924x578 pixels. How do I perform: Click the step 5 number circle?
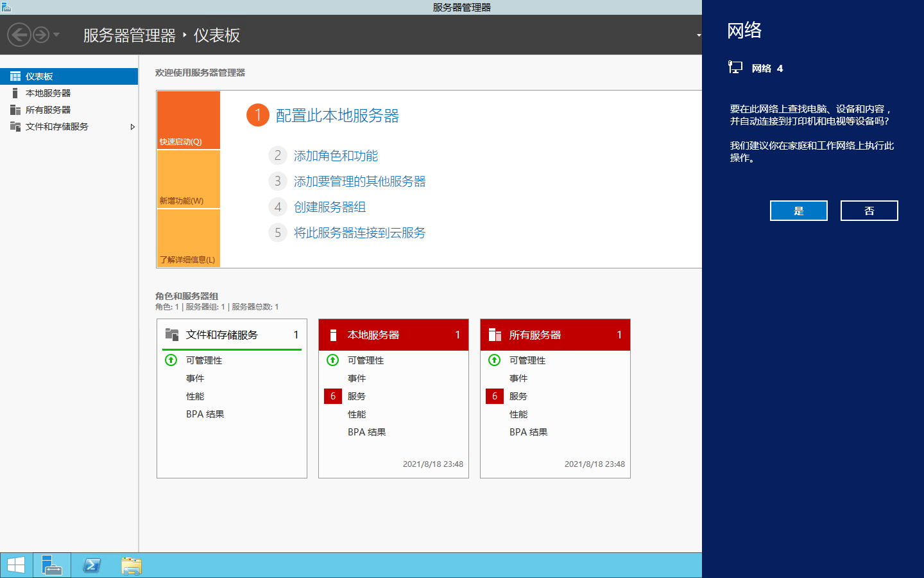tap(277, 232)
